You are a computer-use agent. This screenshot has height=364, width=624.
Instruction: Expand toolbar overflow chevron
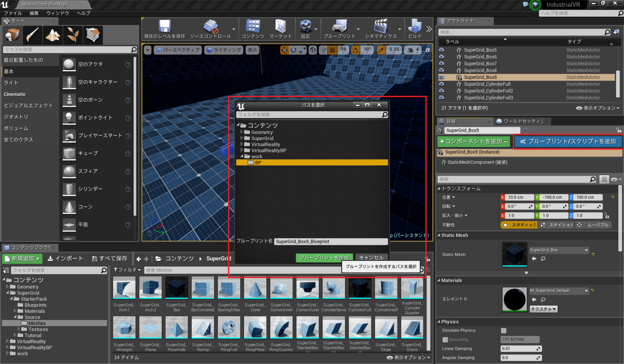pyautogui.click(x=429, y=29)
